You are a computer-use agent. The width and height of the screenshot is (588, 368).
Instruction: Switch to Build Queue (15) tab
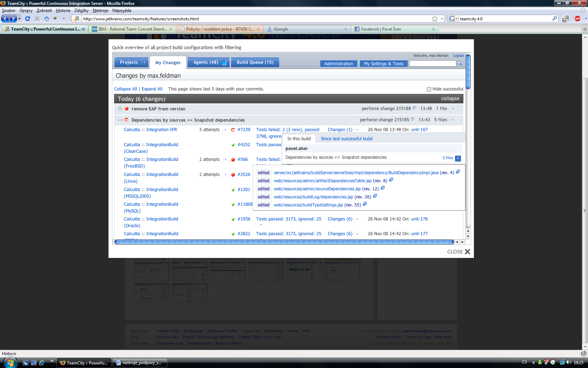[x=255, y=62]
